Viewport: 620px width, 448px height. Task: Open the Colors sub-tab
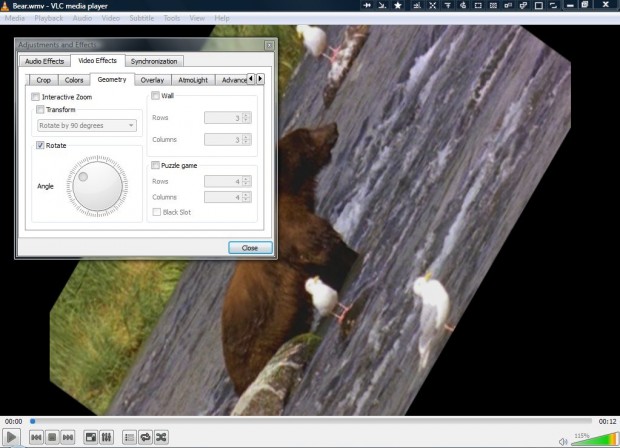point(74,80)
